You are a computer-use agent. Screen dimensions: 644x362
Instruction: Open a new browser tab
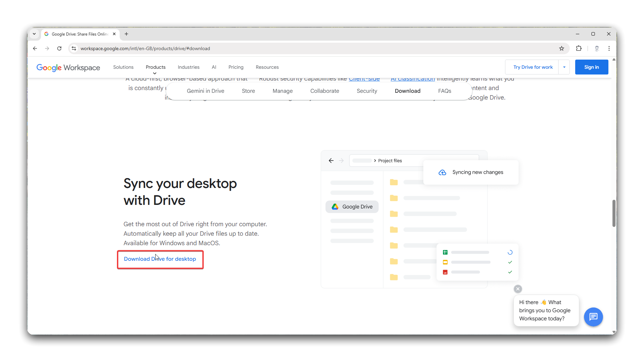coord(126,34)
